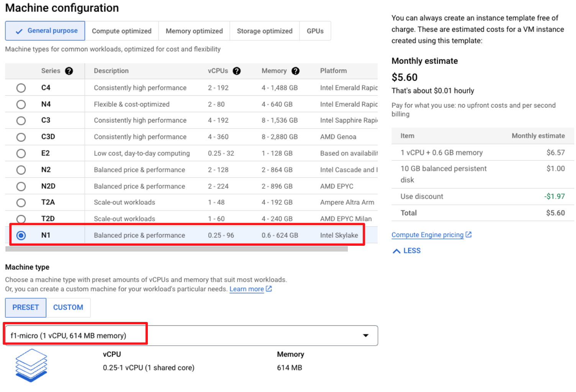This screenshot has height=392, width=576.
Task: Choose the N2D series radio button
Action: [21, 186]
